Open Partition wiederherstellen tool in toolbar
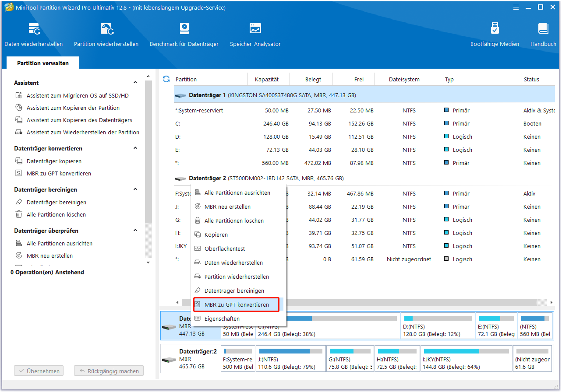Viewport: 562px width, 392px height. click(x=106, y=35)
